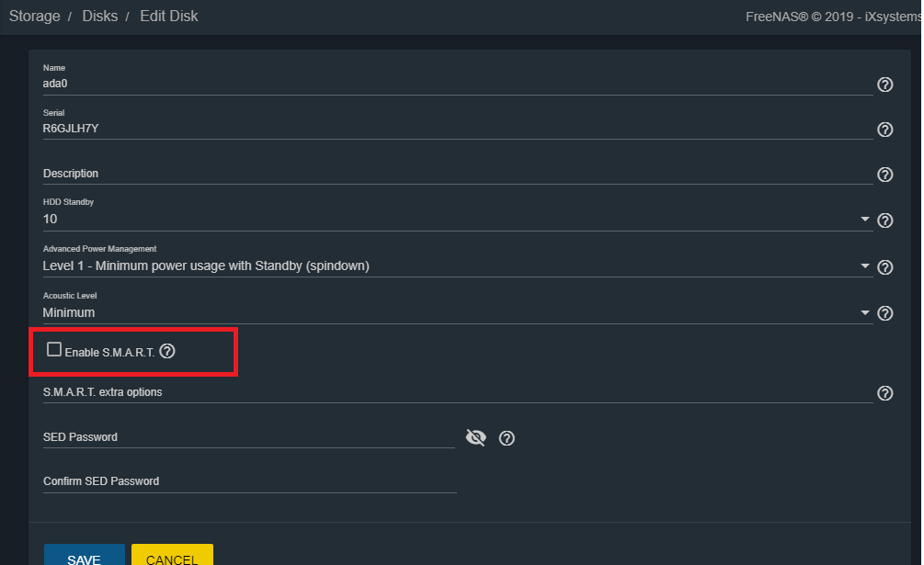The image size is (924, 565).
Task: Enable the S.M.A.R.T. checkbox
Action: coord(54,349)
